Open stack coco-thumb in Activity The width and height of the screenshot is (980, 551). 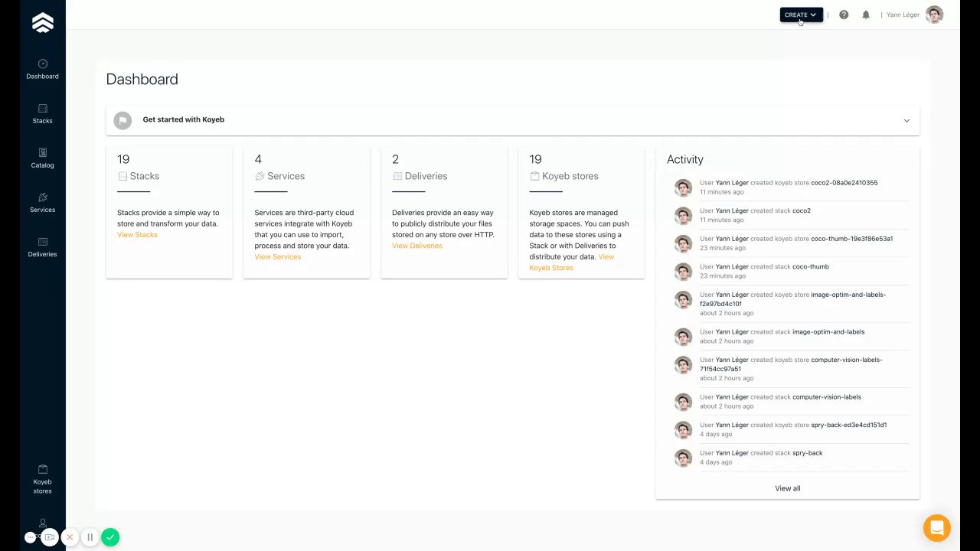pyautogui.click(x=811, y=266)
